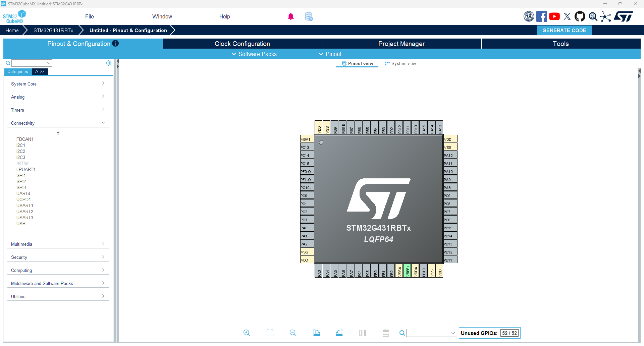This screenshot has height=346, width=644.
Task: Rotate the chip view counter-clockwise
Action: tap(339, 333)
